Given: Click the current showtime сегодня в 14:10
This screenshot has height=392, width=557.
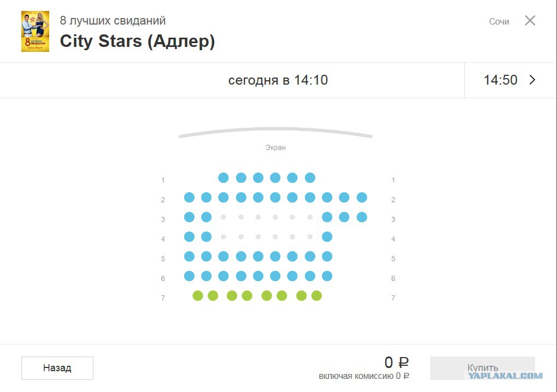Looking at the screenshot, I should coord(278,80).
